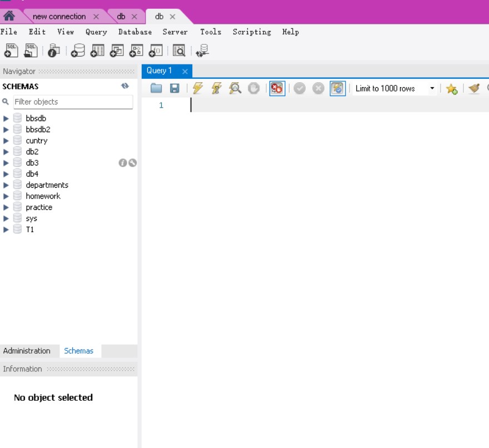Image resolution: width=489 pixels, height=448 pixels.
Task: Expand the sys schema arrow
Action: (6, 218)
